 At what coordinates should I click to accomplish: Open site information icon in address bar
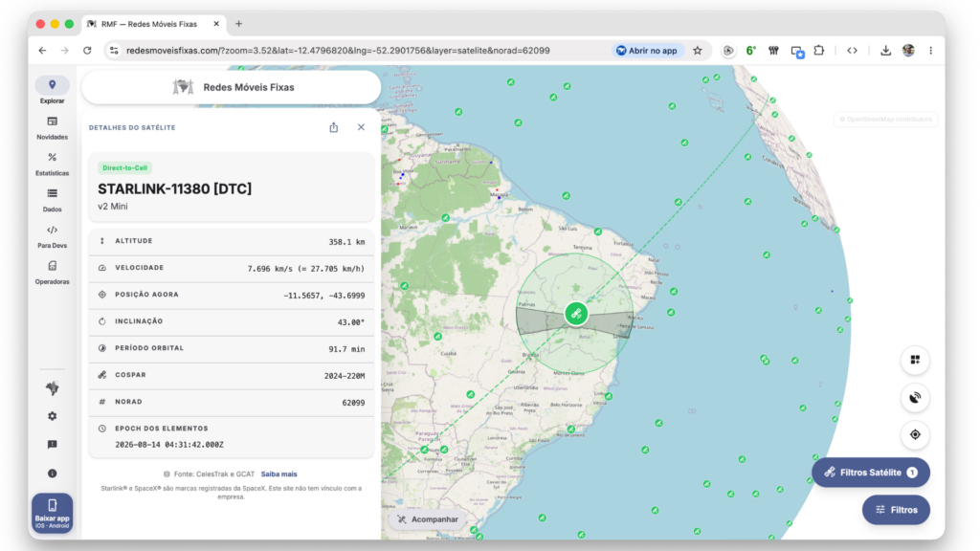(x=114, y=51)
